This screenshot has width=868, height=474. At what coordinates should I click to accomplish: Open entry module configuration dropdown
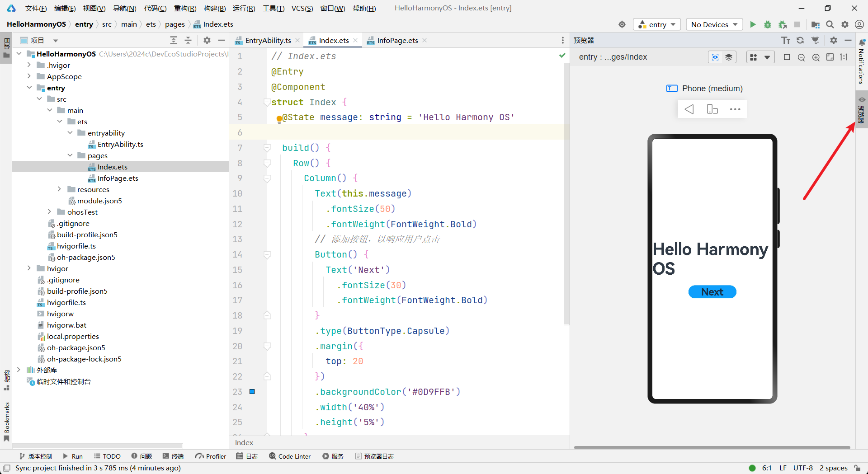coord(657,24)
